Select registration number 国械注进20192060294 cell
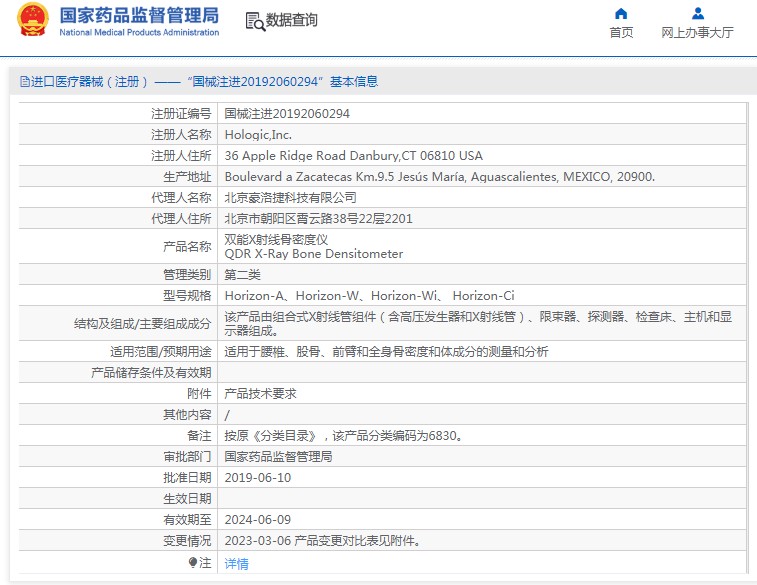The height and width of the screenshot is (585, 757). tap(287, 113)
